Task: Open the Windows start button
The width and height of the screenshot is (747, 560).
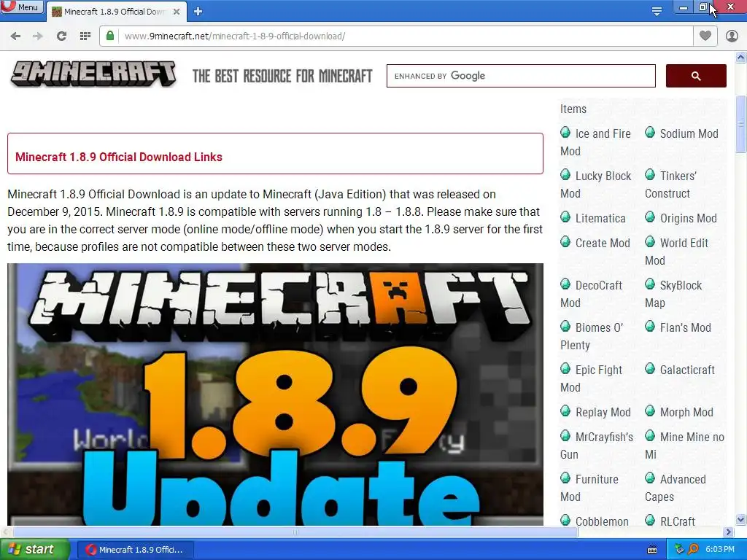Action: (35, 550)
